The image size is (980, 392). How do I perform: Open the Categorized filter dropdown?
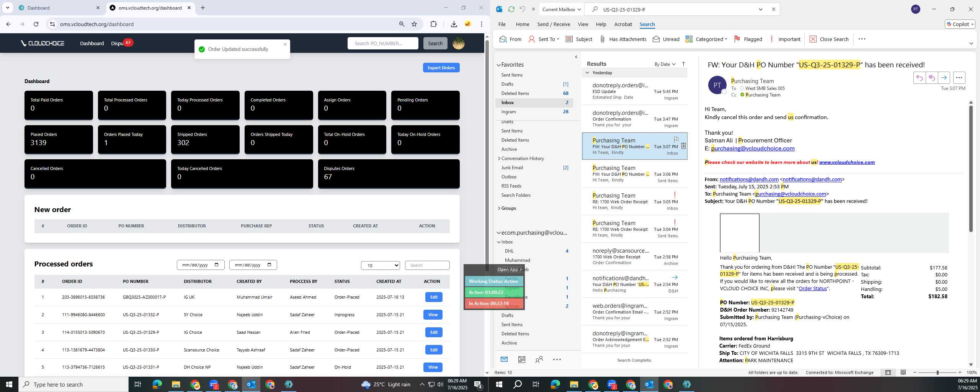[706, 39]
